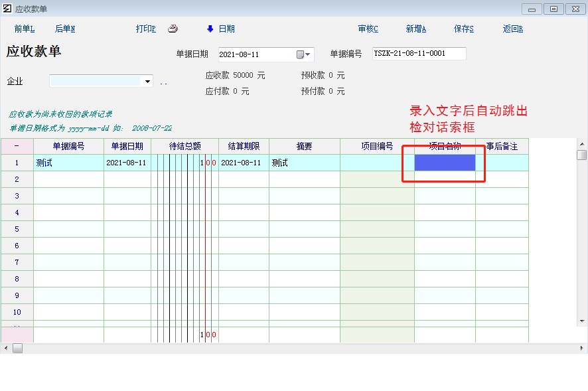Image resolution: width=588 pixels, height=391 pixels.
Task: Click the horizontal scrollbar thumb at the bottom
Action: point(18,349)
